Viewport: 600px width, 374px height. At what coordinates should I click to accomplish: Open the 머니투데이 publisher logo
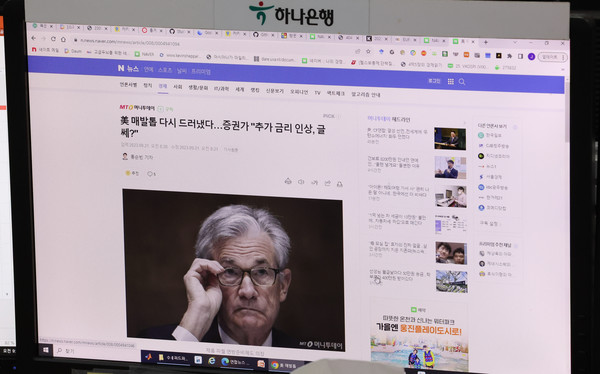click(x=137, y=108)
